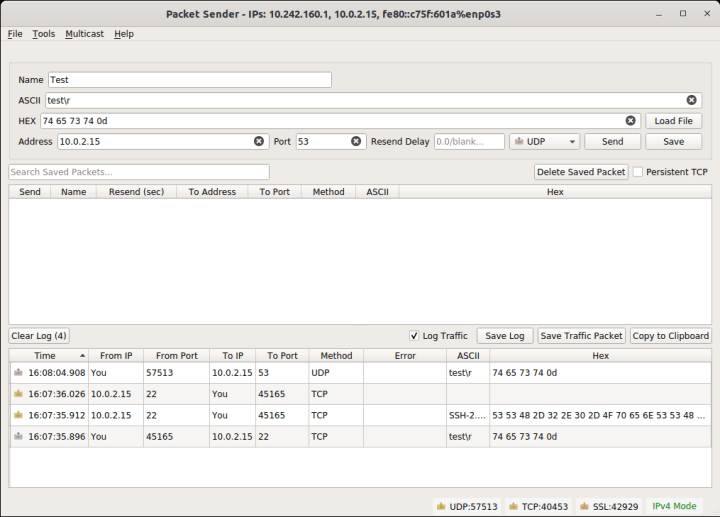Open the File menu
The height and width of the screenshot is (517, 720).
(15, 34)
